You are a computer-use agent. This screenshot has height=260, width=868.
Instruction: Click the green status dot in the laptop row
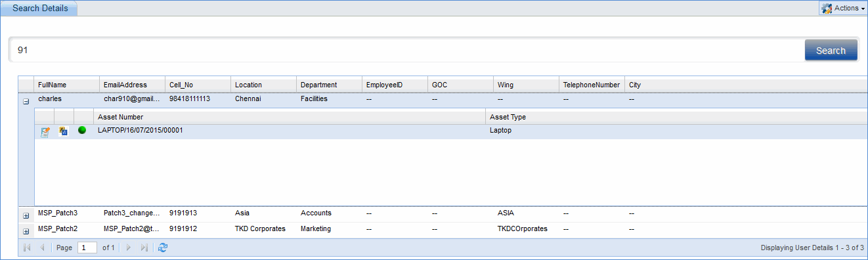tap(82, 131)
